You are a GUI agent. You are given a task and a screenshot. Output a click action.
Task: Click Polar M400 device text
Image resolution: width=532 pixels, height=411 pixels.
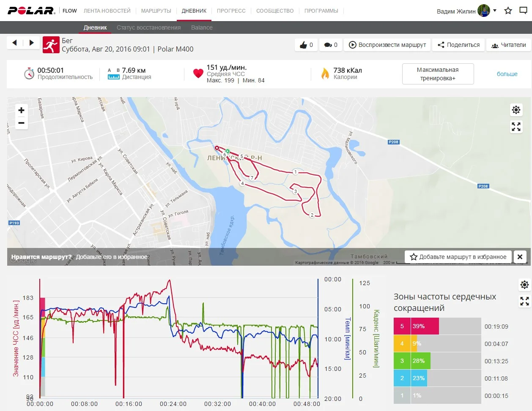176,49
